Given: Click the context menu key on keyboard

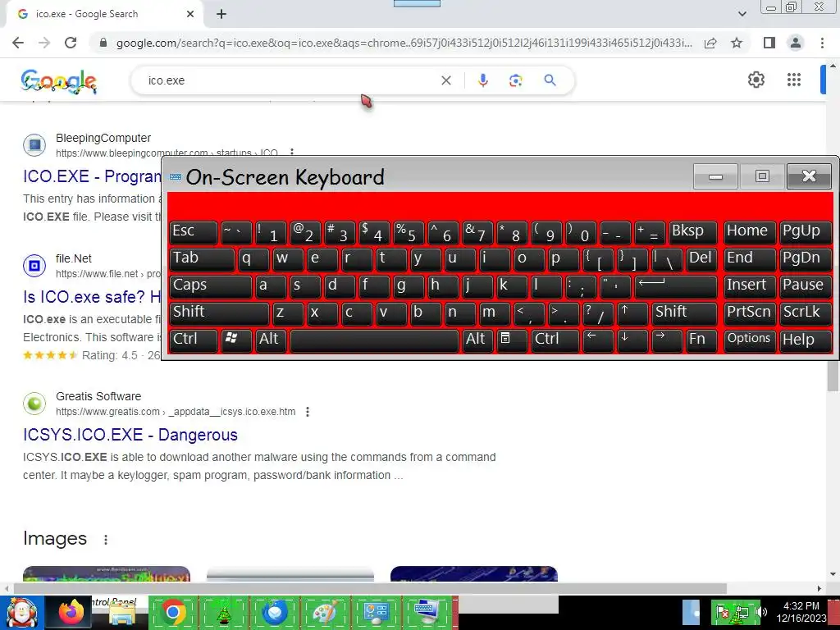Looking at the screenshot, I should coord(512,340).
